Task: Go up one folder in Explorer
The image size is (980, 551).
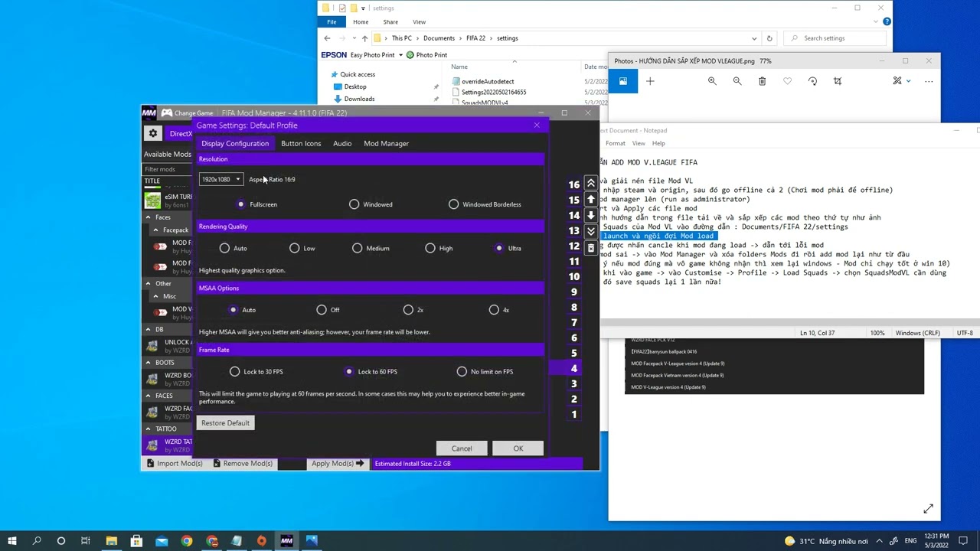Action: tap(364, 38)
